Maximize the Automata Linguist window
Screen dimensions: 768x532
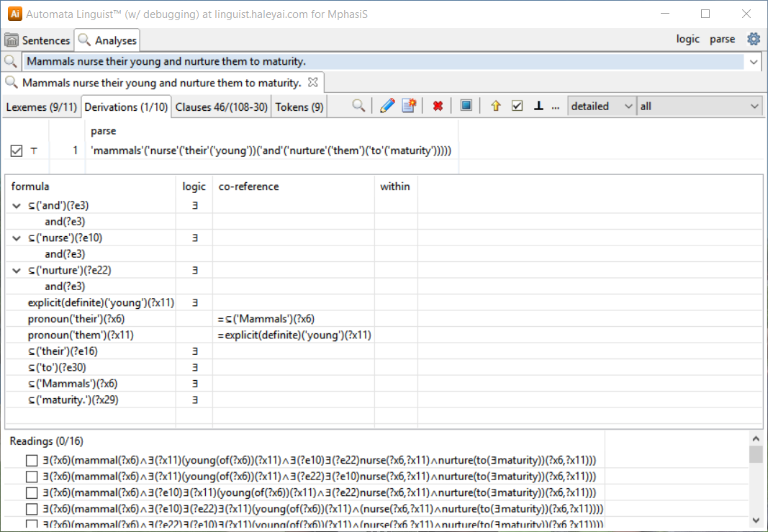coord(705,14)
